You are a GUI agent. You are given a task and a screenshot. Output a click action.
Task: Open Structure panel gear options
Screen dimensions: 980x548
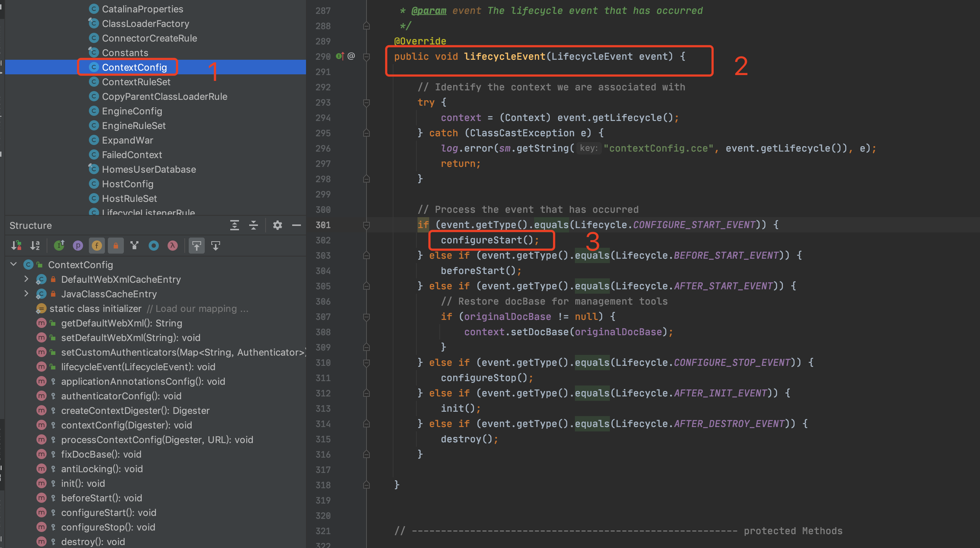click(x=278, y=225)
